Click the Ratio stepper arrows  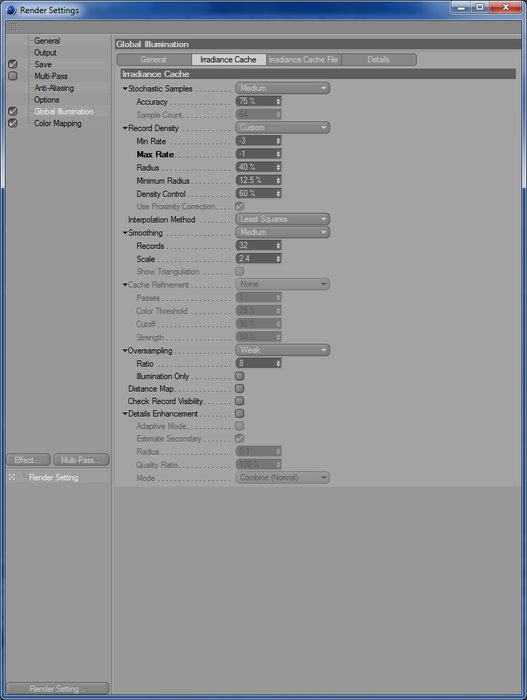[x=278, y=363]
